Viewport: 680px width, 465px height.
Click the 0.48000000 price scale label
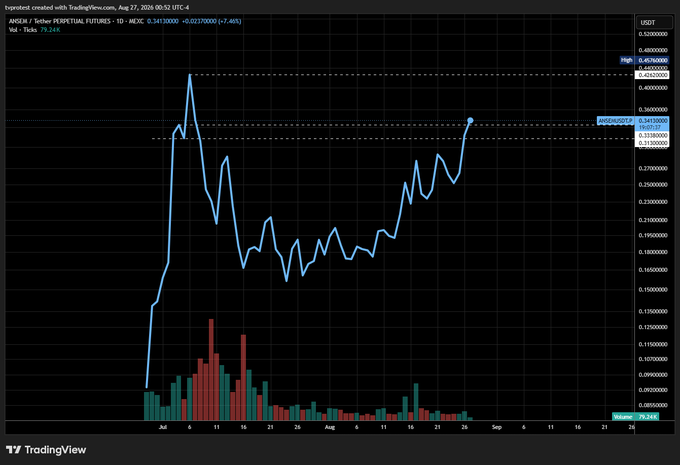(x=653, y=50)
